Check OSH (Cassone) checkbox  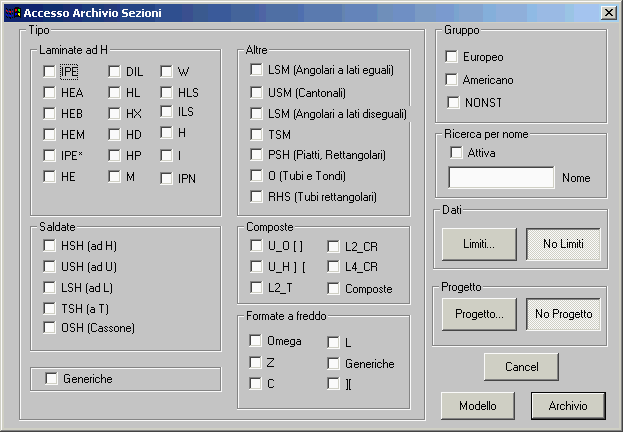(49, 328)
